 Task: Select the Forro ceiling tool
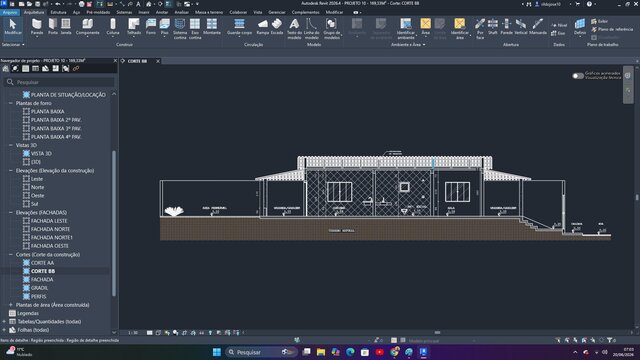click(151, 27)
